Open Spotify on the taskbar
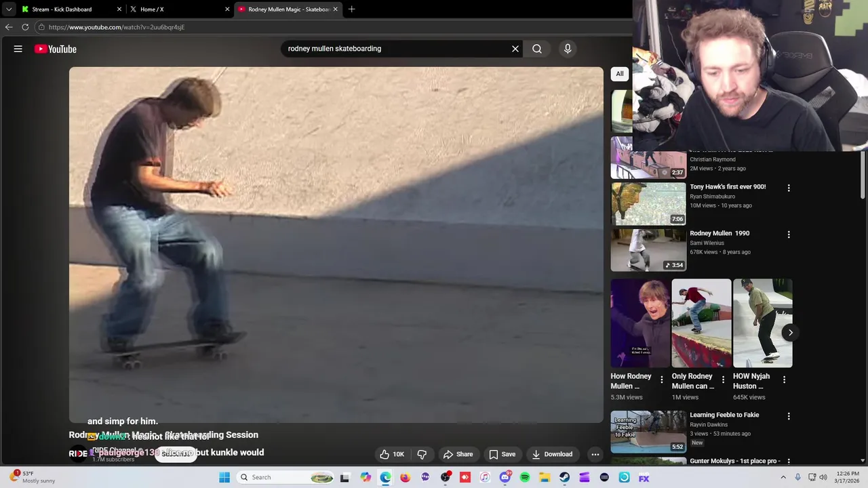The image size is (868, 488). click(525, 477)
